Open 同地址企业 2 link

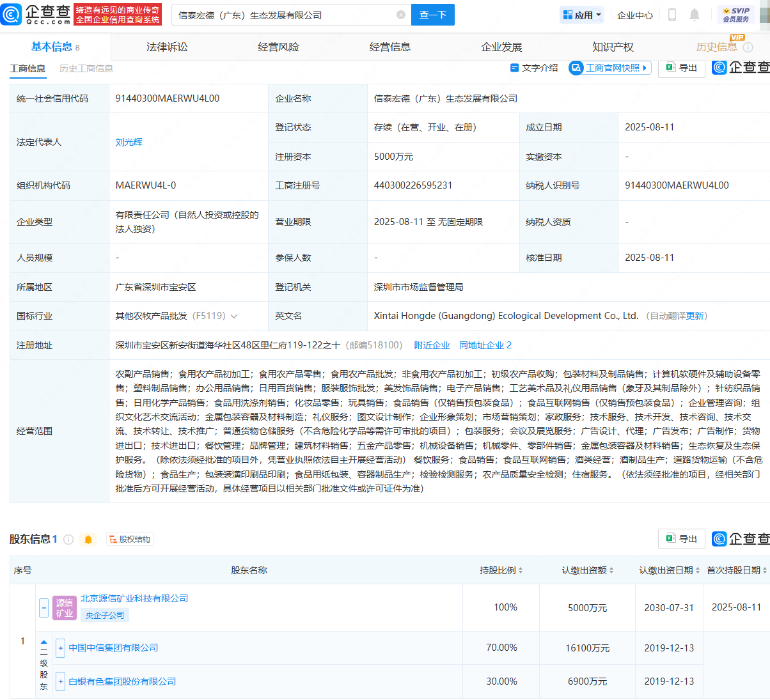click(x=485, y=345)
